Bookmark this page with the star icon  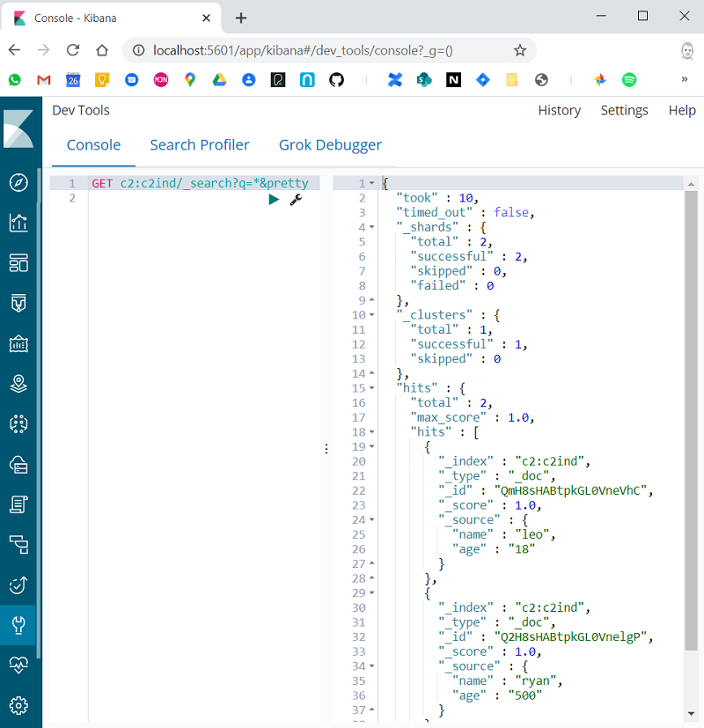click(520, 50)
